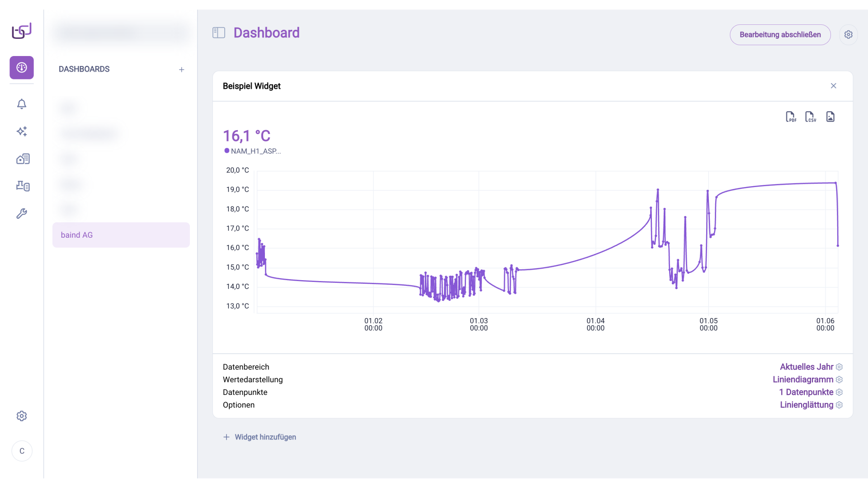Click the purple legend color dot
This screenshot has width=868, height=488.
226,151
